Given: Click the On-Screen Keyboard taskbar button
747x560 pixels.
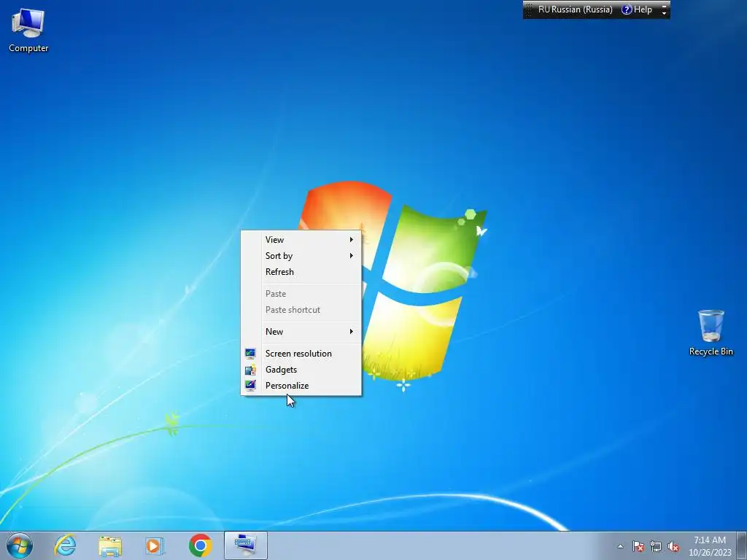Looking at the screenshot, I should point(246,545).
